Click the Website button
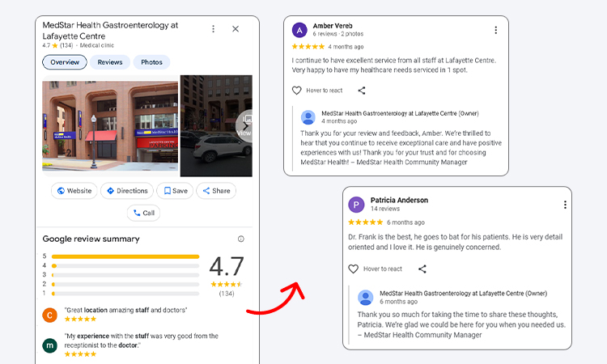The height and width of the screenshot is (364, 607). click(x=74, y=191)
